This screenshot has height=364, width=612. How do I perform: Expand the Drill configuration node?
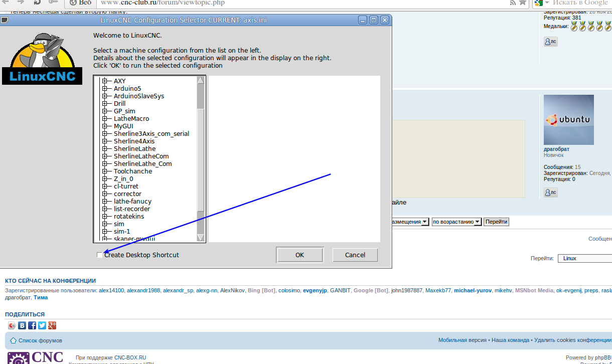coord(105,103)
